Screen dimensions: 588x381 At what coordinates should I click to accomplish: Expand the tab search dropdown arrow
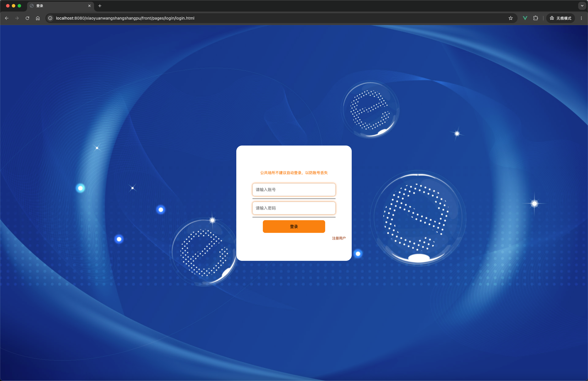tap(582, 6)
